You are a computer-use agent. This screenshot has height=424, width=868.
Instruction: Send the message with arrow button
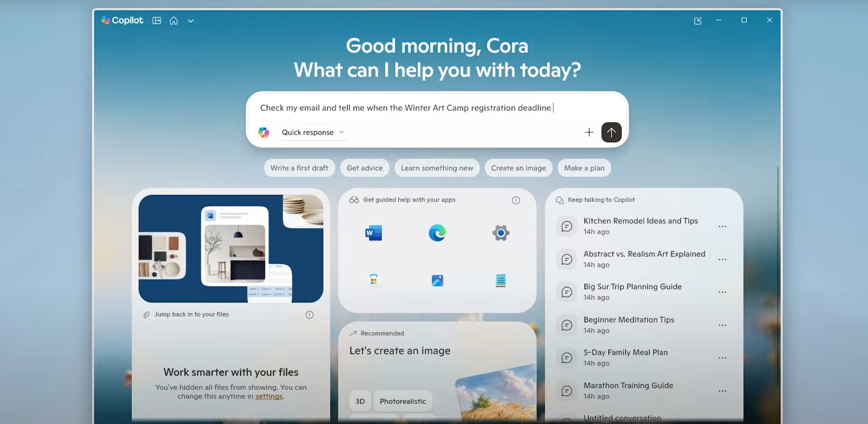(x=611, y=132)
